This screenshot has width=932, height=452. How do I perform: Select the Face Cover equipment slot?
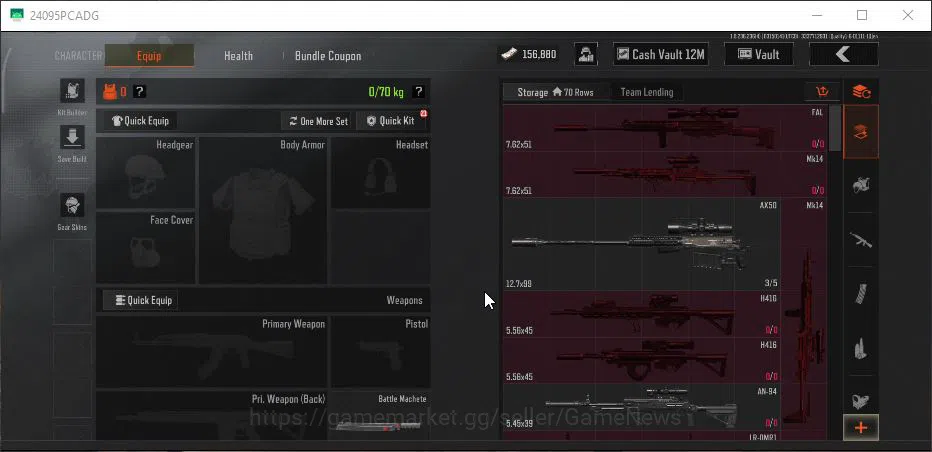[146, 248]
